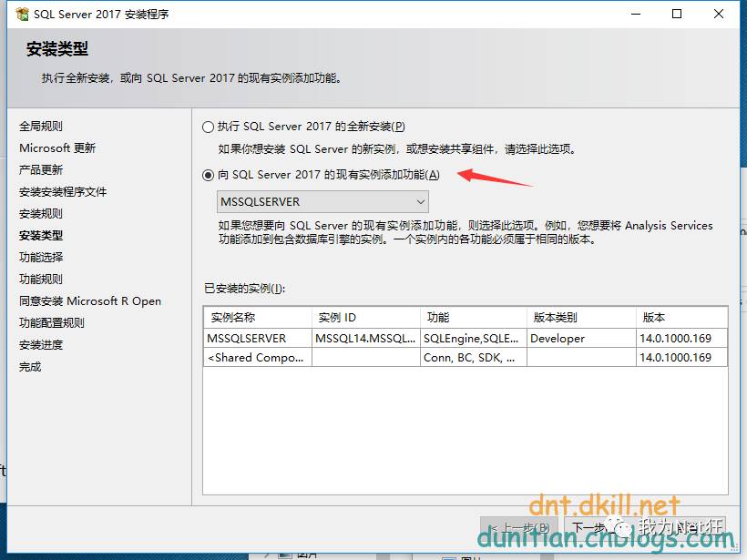Click the 全局规则 step in sidebar
This screenshot has width=747, height=560.
click(x=40, y=127)
